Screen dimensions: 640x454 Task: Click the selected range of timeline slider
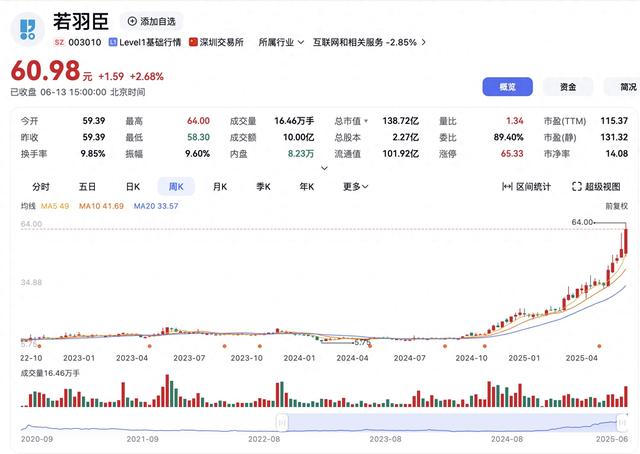pyautogui.click(x=452, y=423)
